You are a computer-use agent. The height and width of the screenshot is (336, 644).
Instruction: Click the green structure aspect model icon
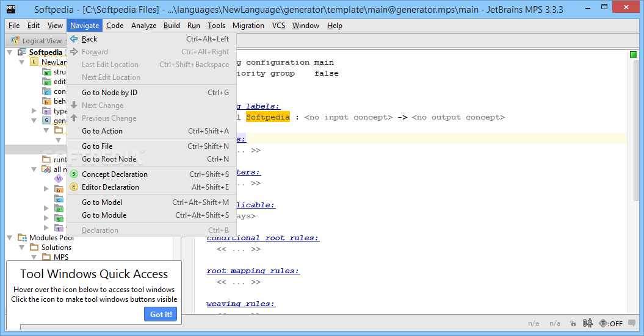pos(47,72)
